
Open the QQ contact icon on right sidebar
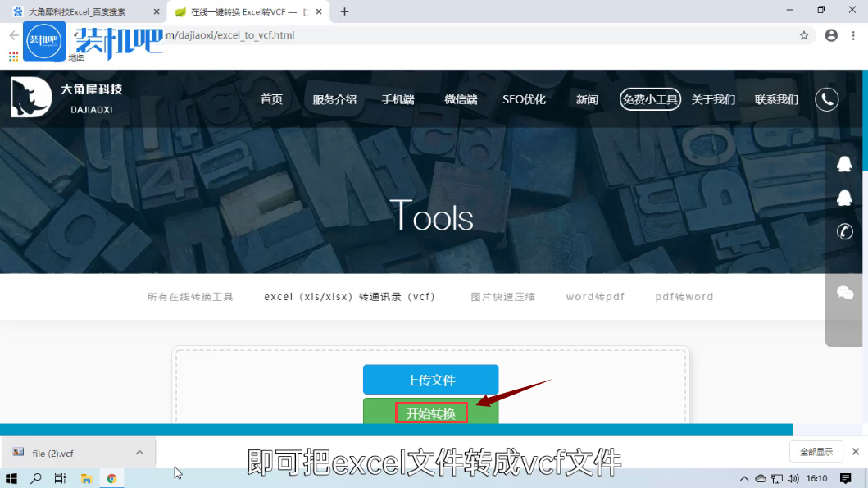click(x=844, y=163)
